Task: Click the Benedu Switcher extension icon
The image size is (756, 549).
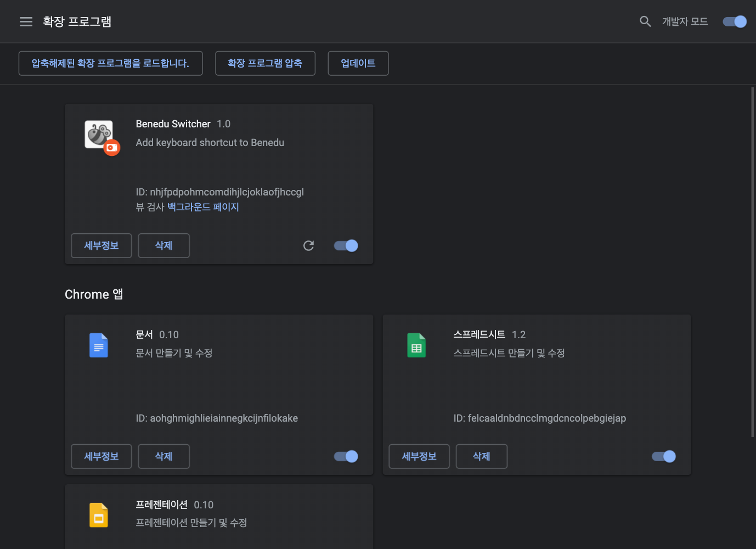Action: pyautogui.click(x=101, y=137)
